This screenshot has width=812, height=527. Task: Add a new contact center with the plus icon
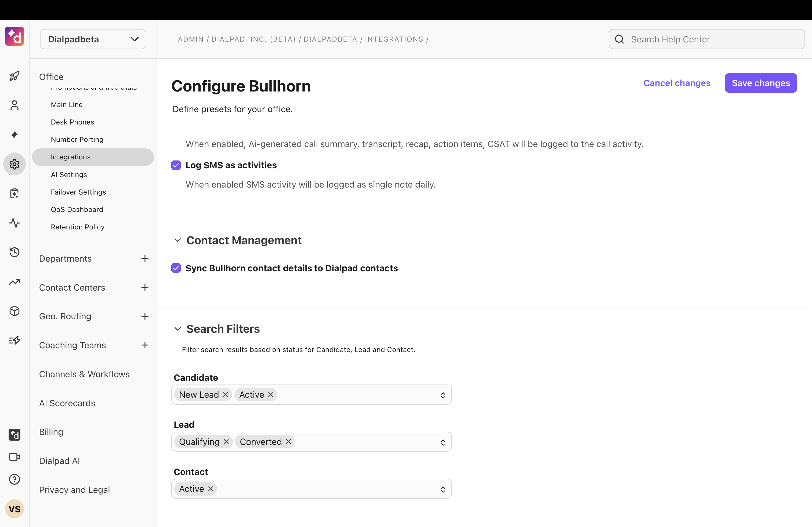tap(145, 287)
